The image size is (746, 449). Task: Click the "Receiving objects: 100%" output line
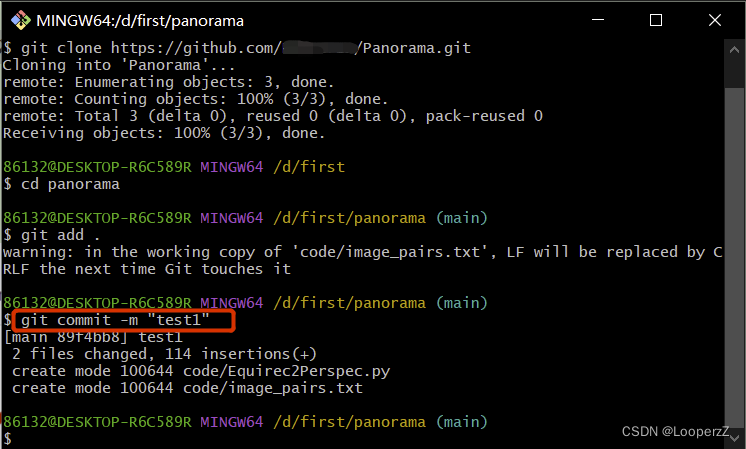click(164, 133)
